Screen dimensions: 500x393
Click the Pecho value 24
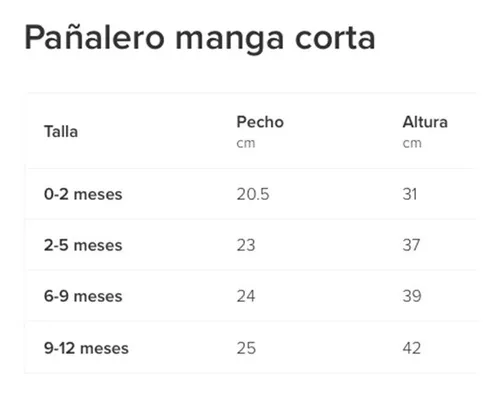pyautogui.click(x=246, y=296)
